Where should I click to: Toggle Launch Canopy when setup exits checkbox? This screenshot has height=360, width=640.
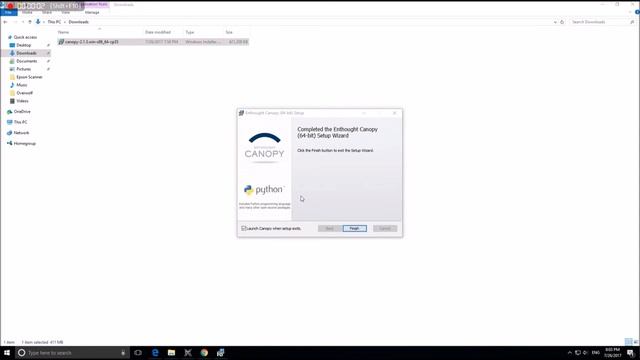click(243, 228)
